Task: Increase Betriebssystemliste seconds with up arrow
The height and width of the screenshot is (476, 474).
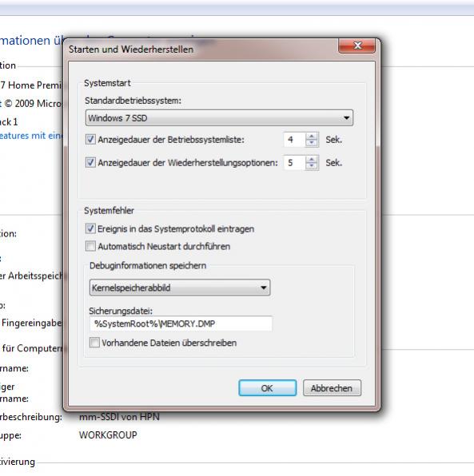Action: pyautogui.click(x=312, y=136)
